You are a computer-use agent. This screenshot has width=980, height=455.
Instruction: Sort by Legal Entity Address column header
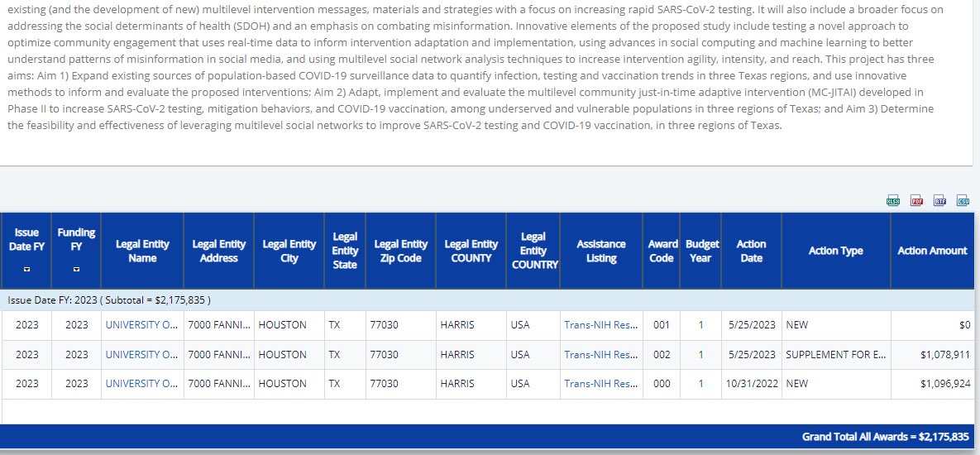(x=219, y=251)
